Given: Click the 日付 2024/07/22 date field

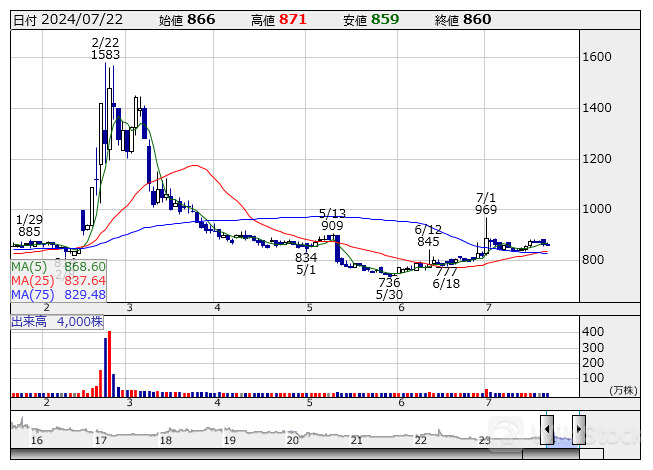Looking at the screenshot, I should tap(66, 19).
